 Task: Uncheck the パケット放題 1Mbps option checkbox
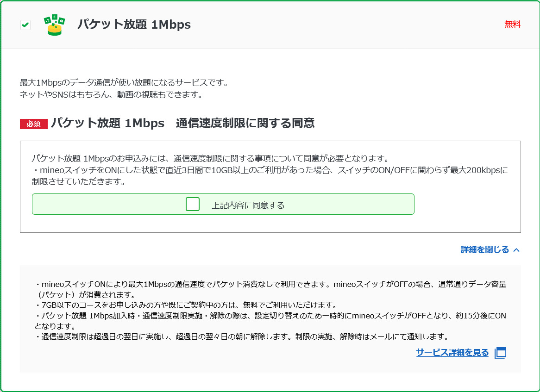25,25
